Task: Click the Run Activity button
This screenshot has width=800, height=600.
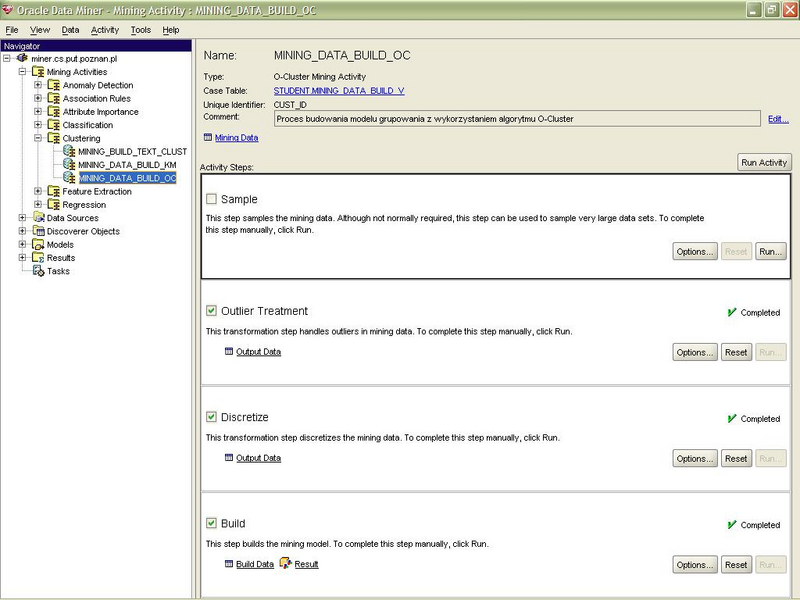Action: tap(764, 162)
